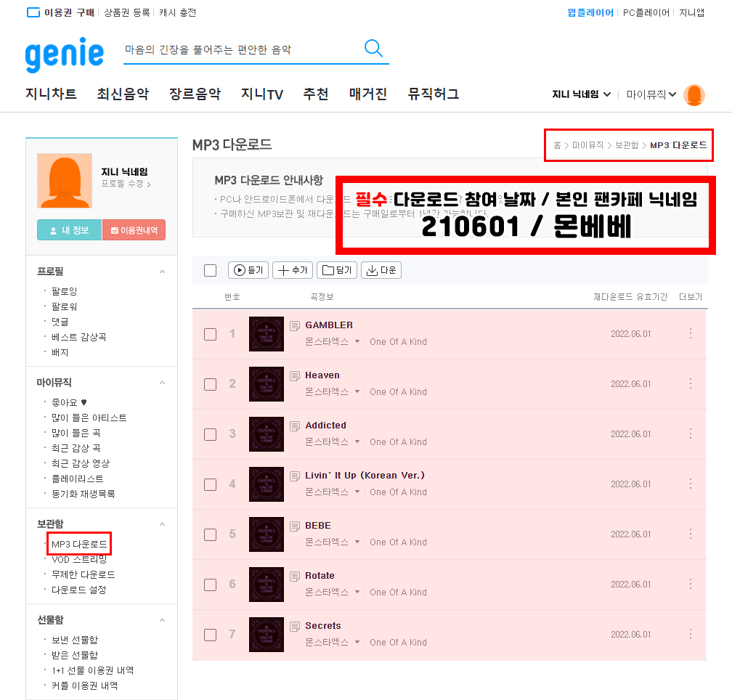Click the 추가 plus button
This screenshot has height=700, width=732.
click(293, 270)
